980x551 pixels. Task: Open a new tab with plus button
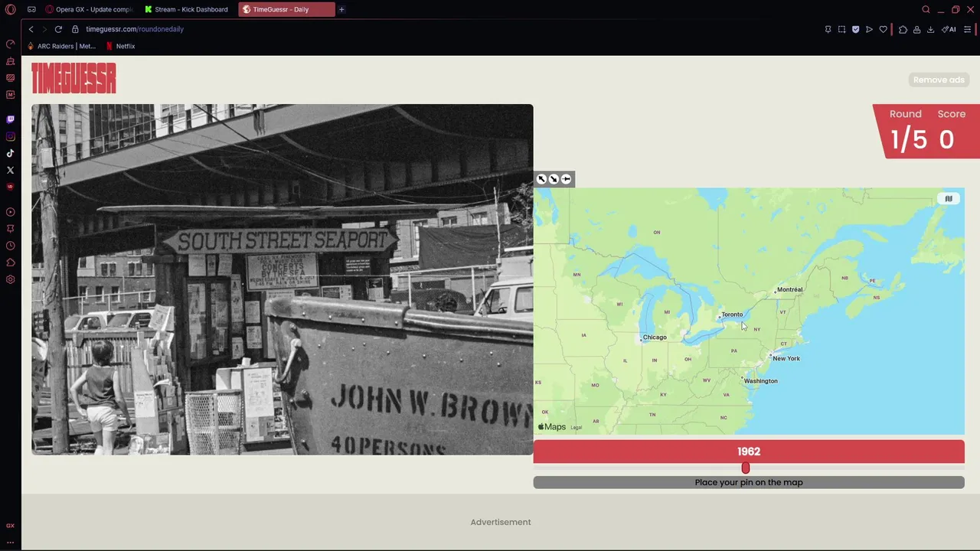(341, 9)
